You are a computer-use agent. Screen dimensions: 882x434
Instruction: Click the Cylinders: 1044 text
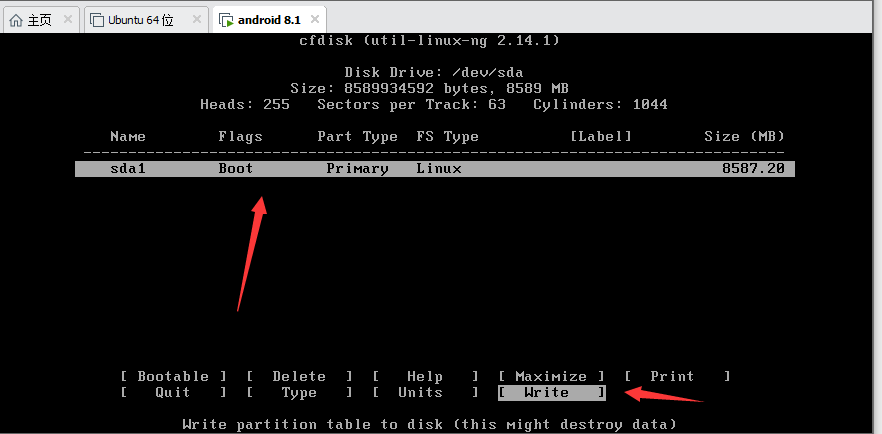click(x=600, y=105)
